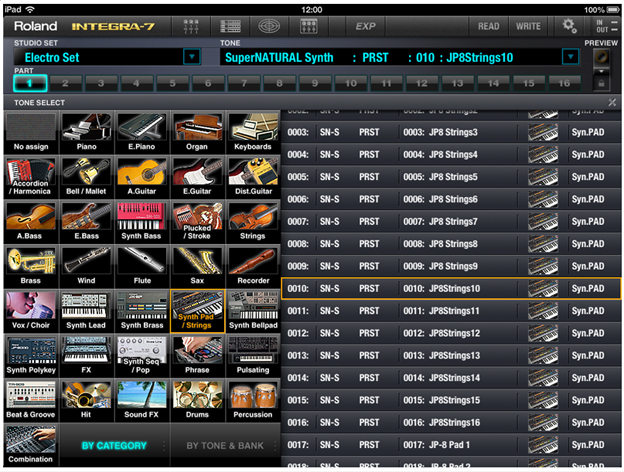Pick highlighted tone 0010: JP8Strings10

tap(451, 289)
